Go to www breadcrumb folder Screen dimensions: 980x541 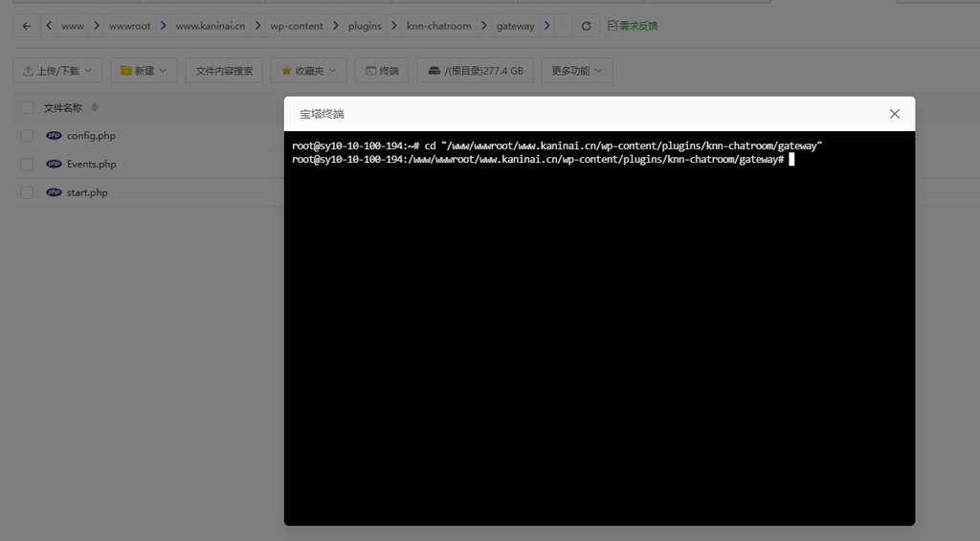[x=73, y=26]
